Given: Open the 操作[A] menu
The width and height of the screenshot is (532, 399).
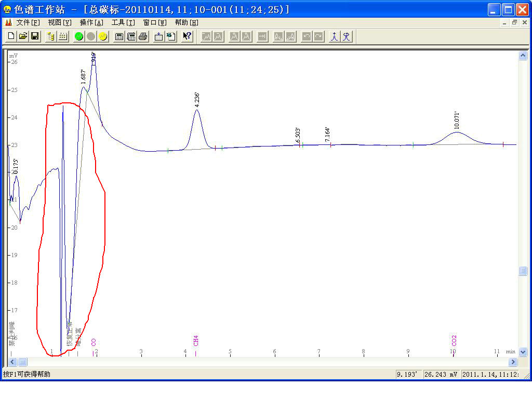Looking at the screenshot, I should point(91,22).
